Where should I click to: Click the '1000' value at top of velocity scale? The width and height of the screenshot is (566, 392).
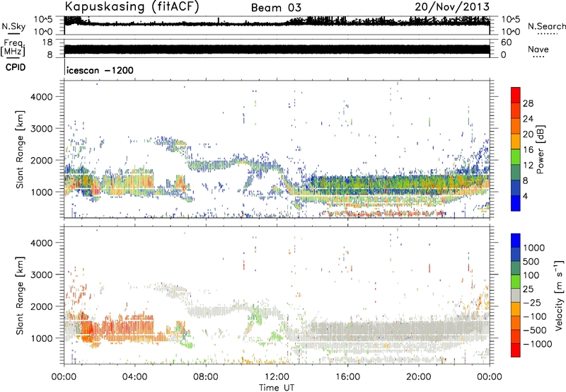point(533,248)
